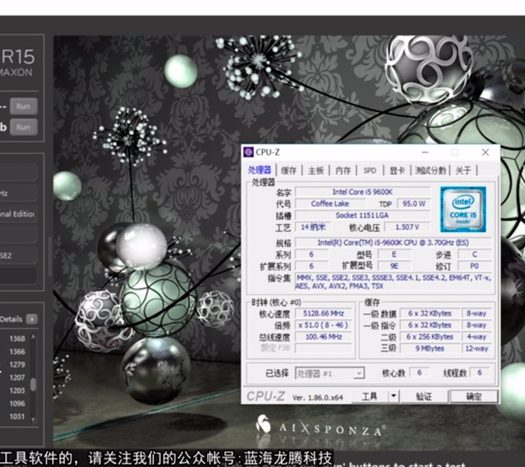Select the 1096 score row in ranking
The image size is (525, 467).
pos(17,404)
